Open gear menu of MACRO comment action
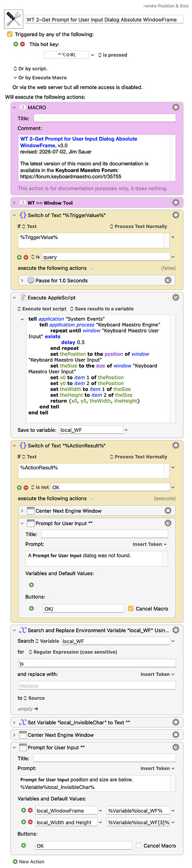The width and height of the screenshot is (192, 868). click(x=176, y=107)
